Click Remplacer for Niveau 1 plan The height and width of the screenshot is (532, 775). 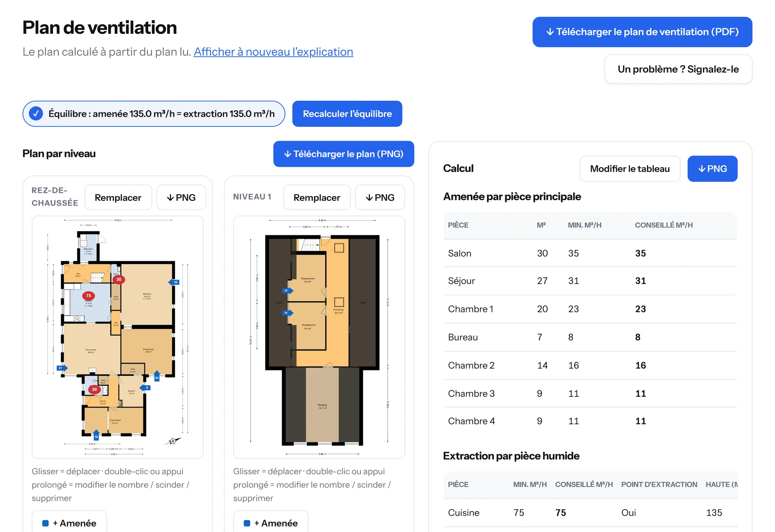click(x=317, y=198)
